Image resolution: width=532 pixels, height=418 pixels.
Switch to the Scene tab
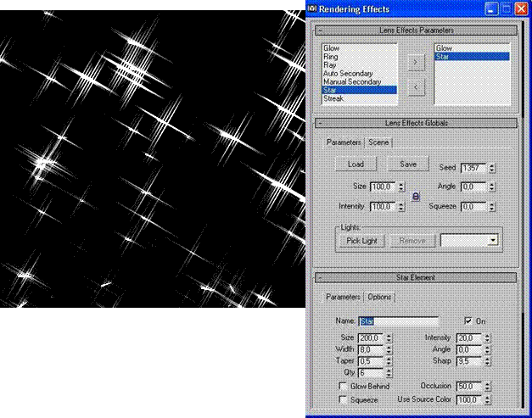[x=378, y=142]
